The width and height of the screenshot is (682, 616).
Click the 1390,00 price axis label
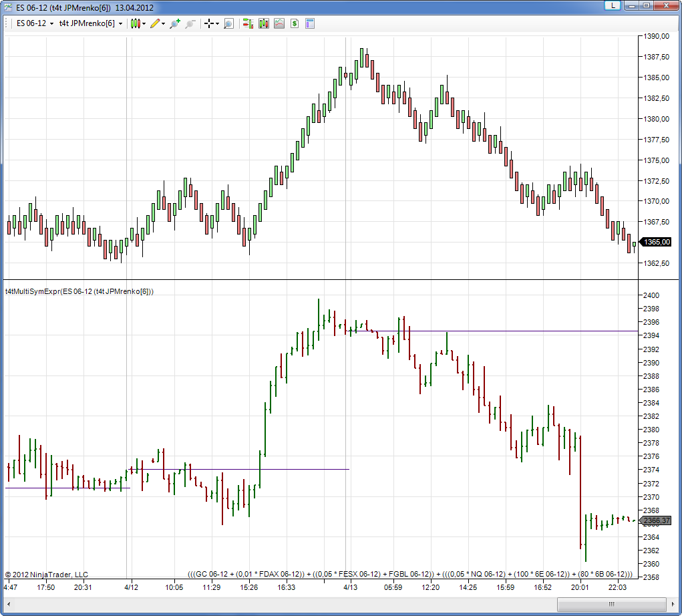click(657, 37)
